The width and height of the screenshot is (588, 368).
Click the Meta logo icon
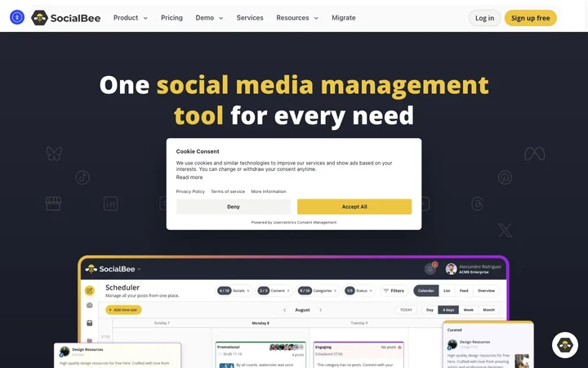click(534, 154)
